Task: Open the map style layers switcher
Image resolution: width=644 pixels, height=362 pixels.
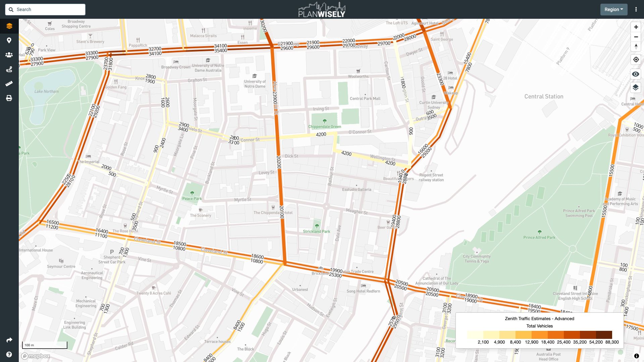Action: [636, 88]
